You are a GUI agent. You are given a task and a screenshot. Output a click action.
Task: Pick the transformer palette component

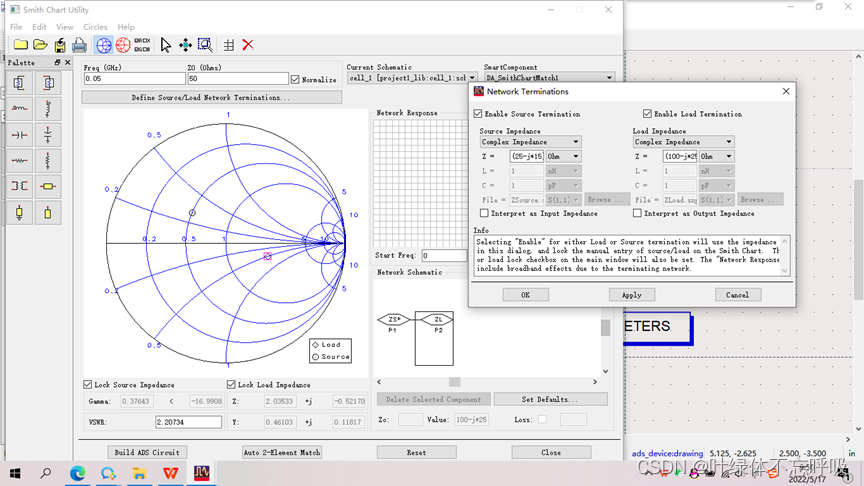[20, 186]
